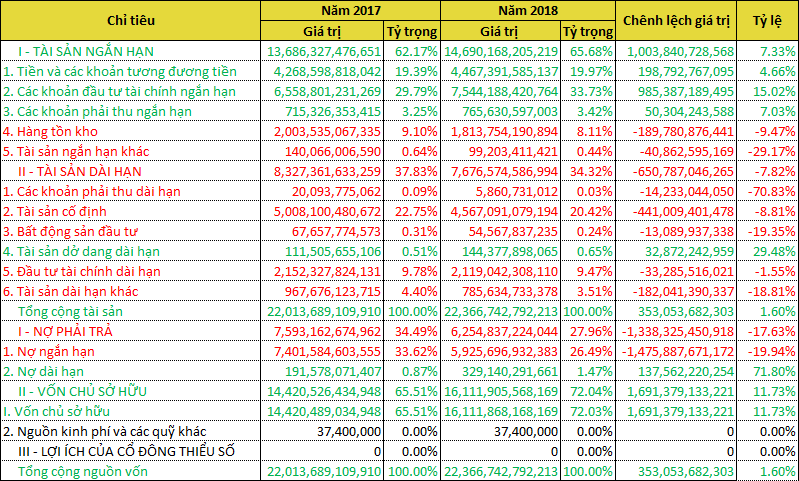The height and width of the screenshot is (481, 799).
Task: Click '5. Tài sản ngắn hạn khác'
Action: (x=76, y=151)
